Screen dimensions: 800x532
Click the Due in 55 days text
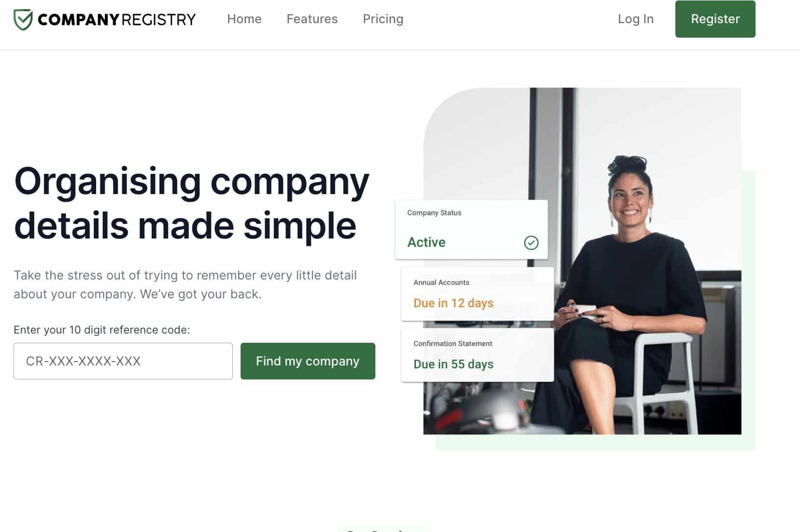[x=453, y=364]
